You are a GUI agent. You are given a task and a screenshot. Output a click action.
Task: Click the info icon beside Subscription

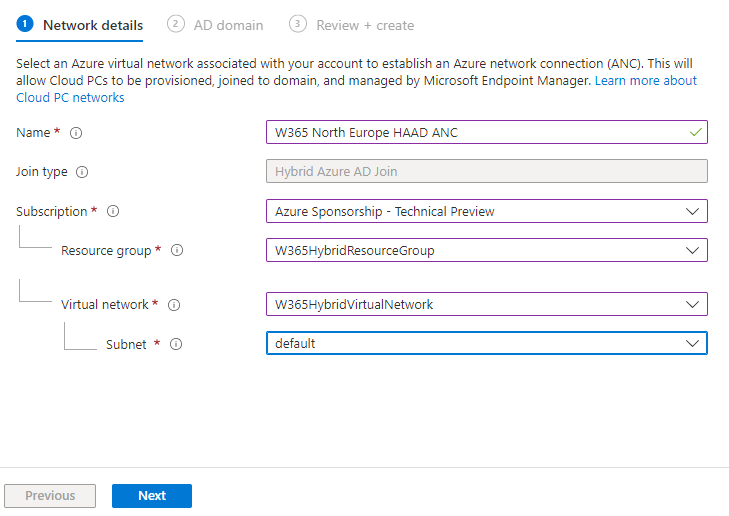point(113,212)
